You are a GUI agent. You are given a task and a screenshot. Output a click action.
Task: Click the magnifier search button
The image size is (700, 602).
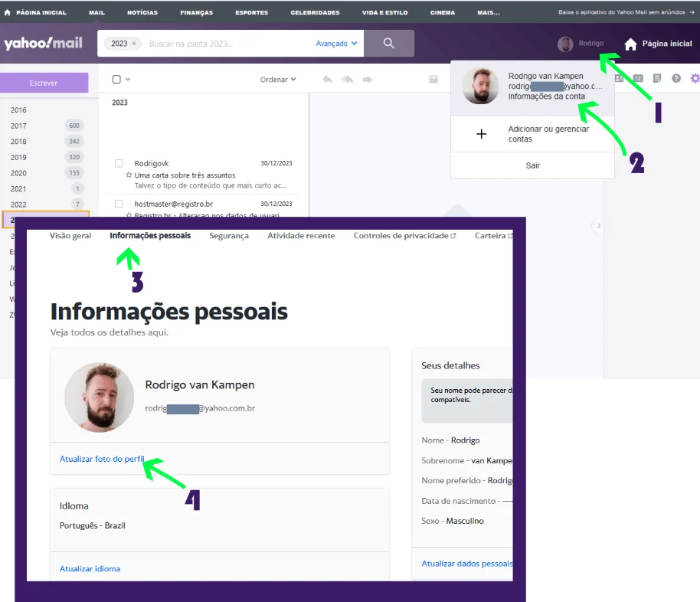(x=389, y=44)
